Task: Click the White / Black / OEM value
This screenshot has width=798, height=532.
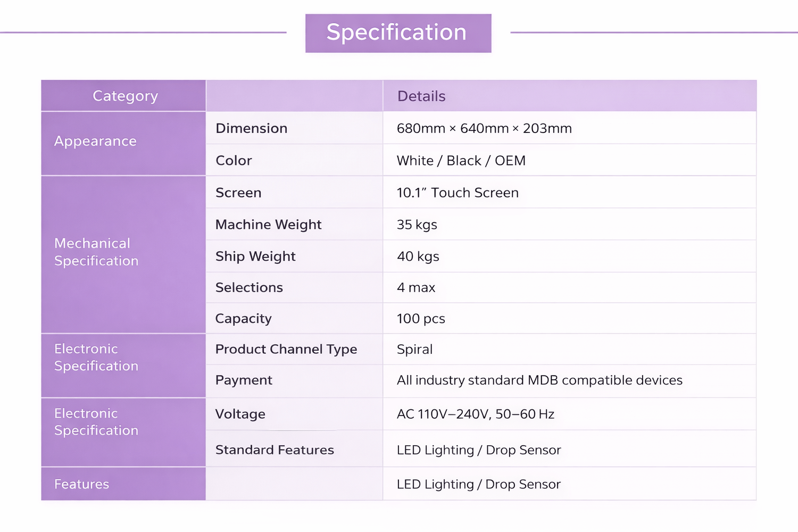Action: coord(461,161)
